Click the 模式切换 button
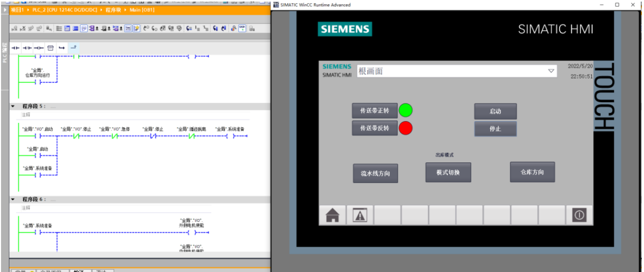This screenshot has width=644, height=272. 448,172
